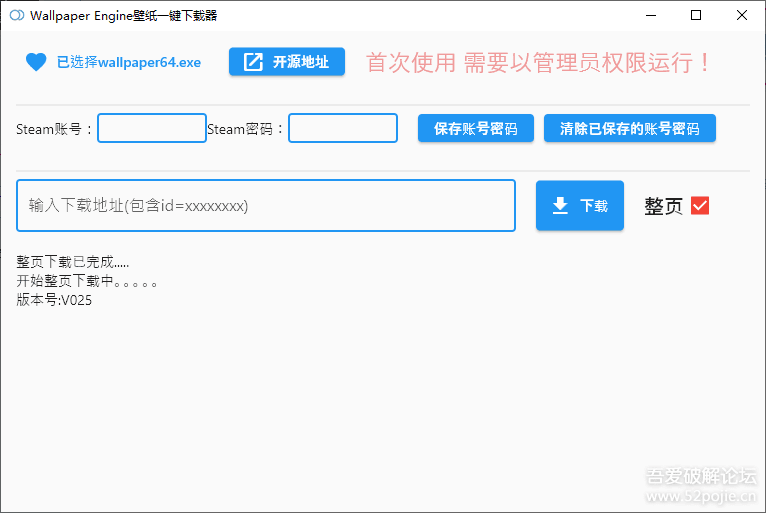Click 保存账号密码 button

(476, 128)
